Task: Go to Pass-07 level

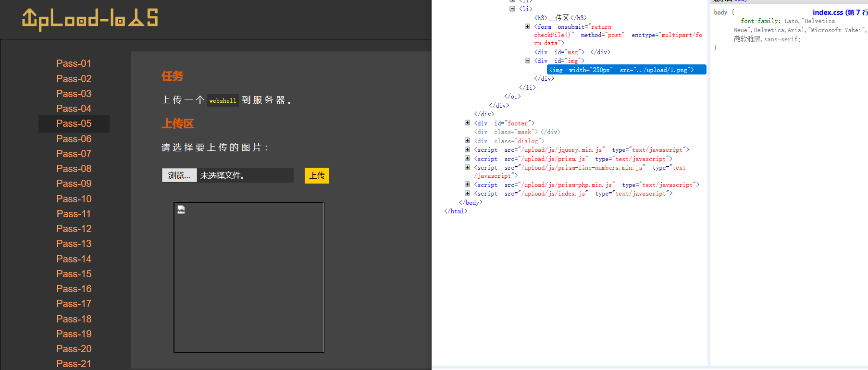Action: point(74,154)
